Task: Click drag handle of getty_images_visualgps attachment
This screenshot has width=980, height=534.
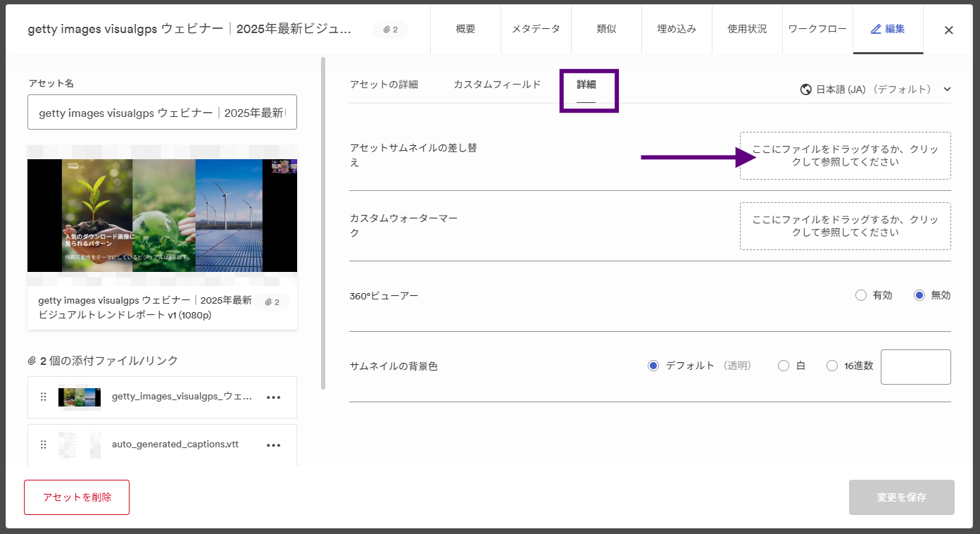Action: pos(44,397)
